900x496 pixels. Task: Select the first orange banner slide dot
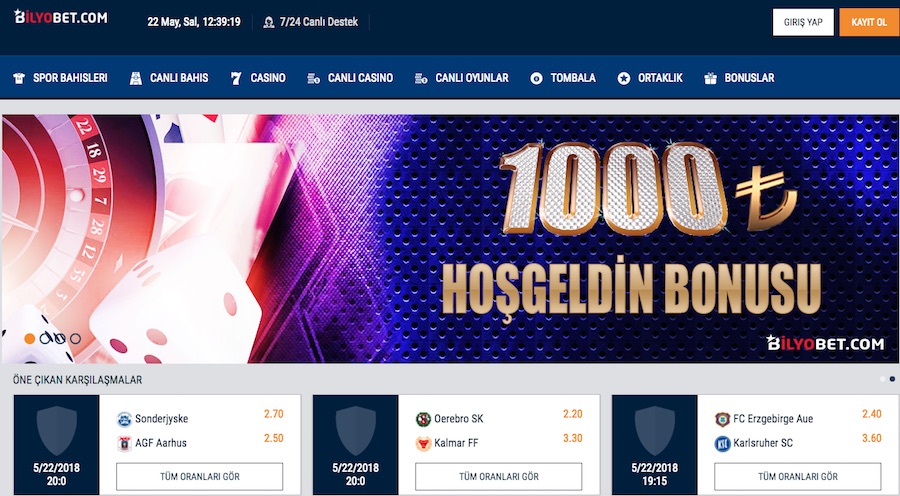(29, 339)
